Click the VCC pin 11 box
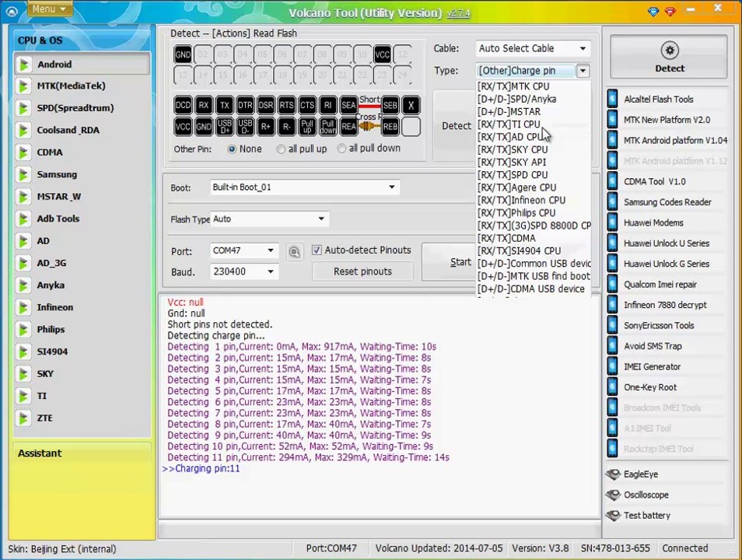The image size is (742, 560). click(383, 55)
